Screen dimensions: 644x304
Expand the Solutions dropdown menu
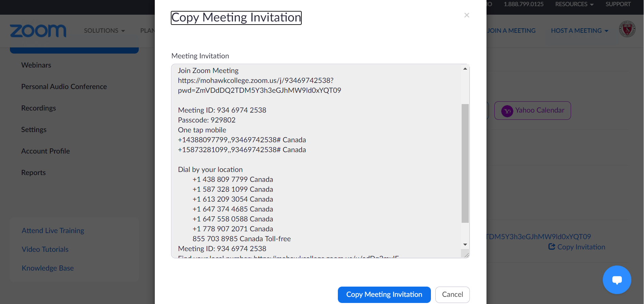(x=104, y=31)
